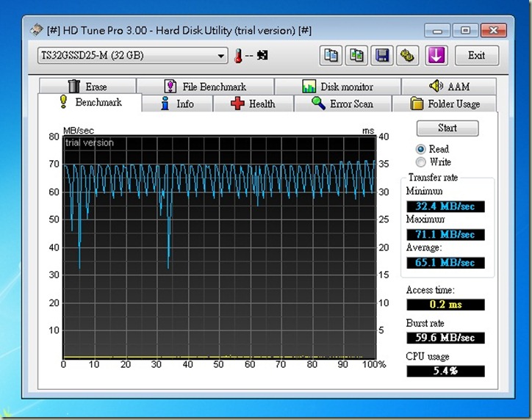Click the Access time value 0.2 ms

pos(445,305)
